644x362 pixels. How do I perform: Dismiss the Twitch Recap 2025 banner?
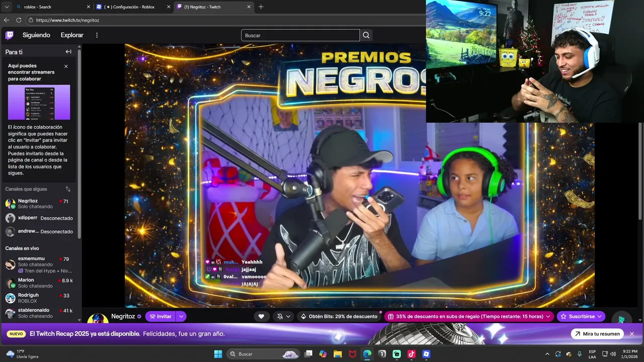coord(632,334)
